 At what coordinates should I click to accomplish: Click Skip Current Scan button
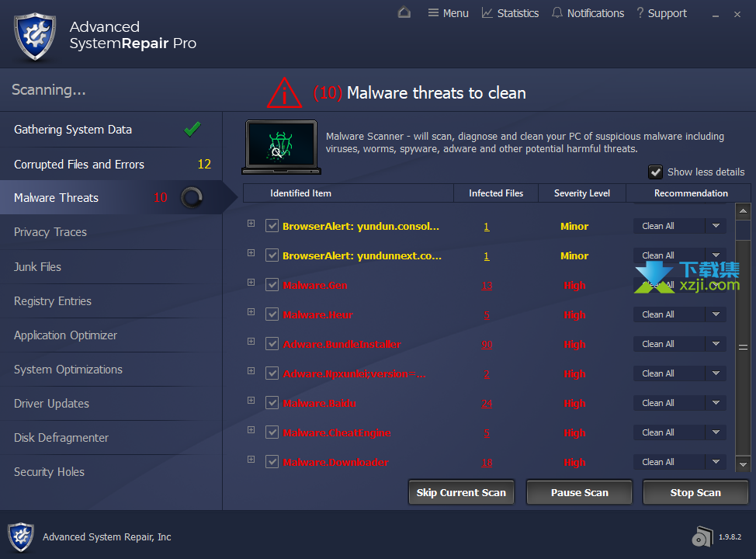click(461, 492)
